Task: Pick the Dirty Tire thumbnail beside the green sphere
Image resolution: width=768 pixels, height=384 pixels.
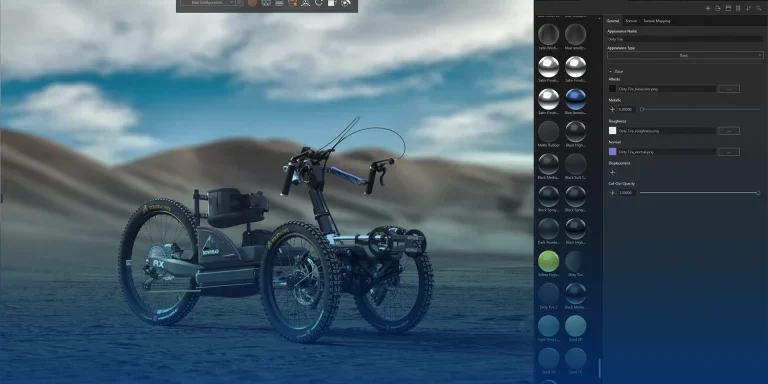Action: pyautogui.click(x=576, y=261)
